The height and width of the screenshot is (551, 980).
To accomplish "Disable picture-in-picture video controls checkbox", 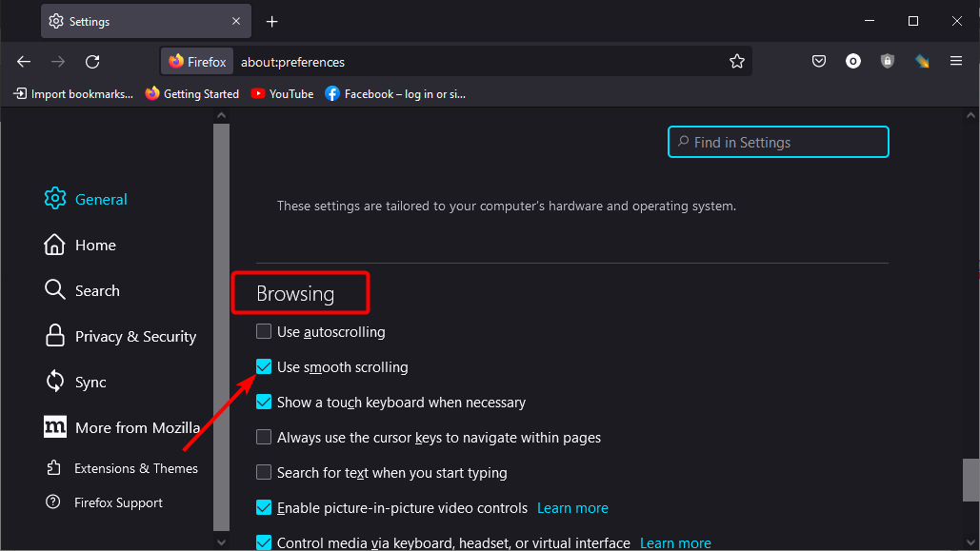I will 264,507.
